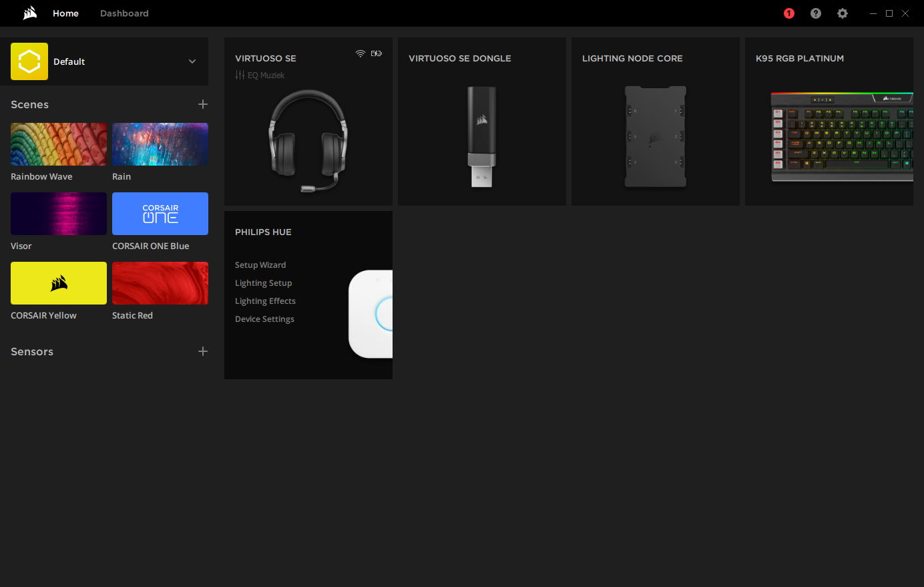Open the settings gear icon
This screenshot has height=587, width=924.
[843, 13]
